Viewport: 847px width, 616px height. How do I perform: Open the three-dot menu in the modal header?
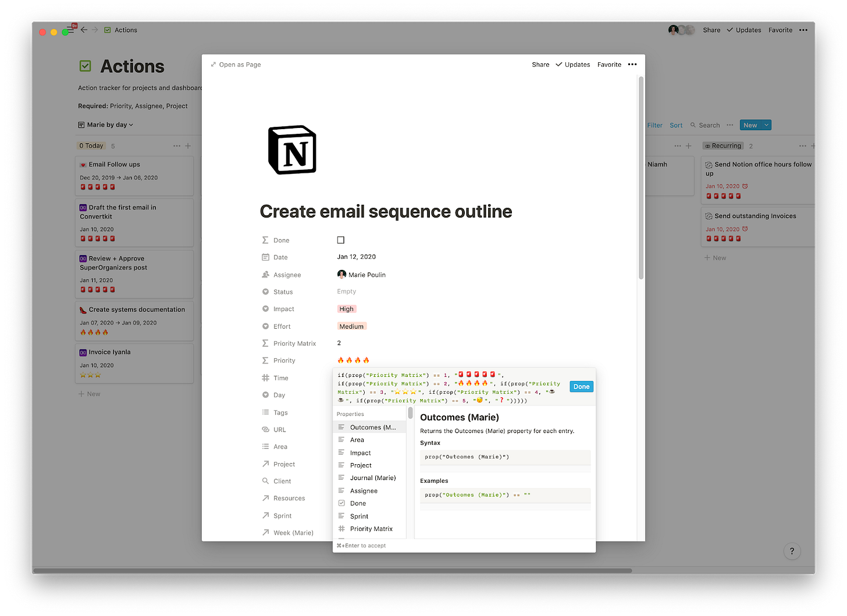(x=632, y=65)
